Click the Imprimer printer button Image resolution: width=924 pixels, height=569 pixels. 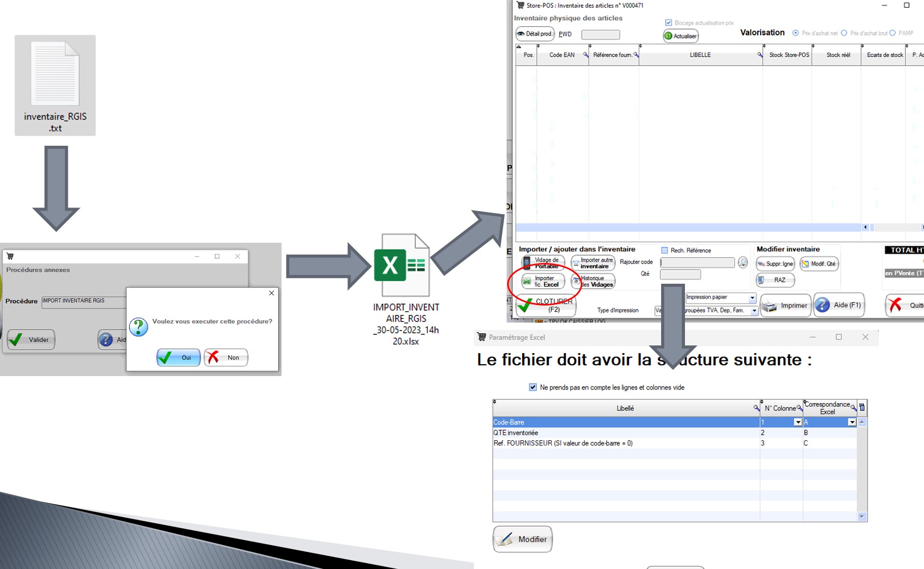[x=786, y=306]
